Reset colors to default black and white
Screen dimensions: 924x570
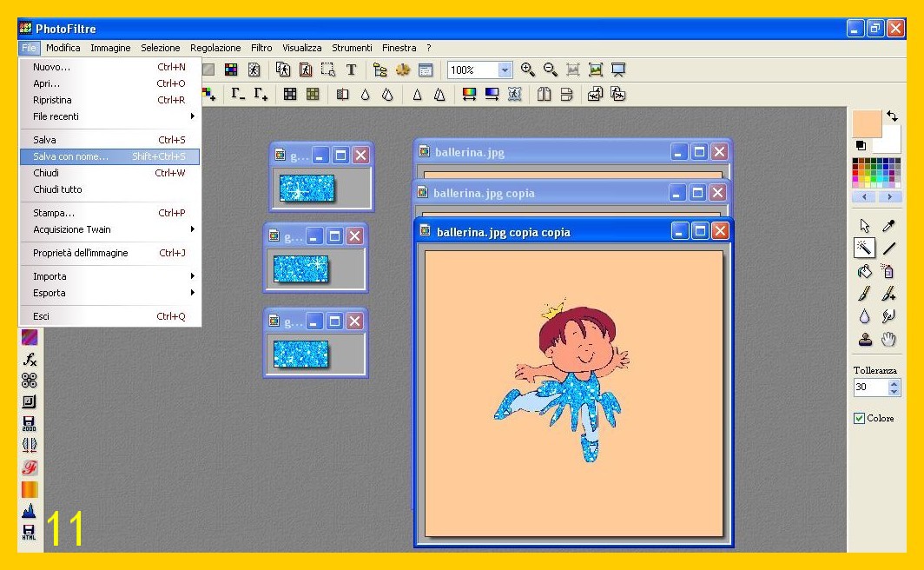coord(861,145)
